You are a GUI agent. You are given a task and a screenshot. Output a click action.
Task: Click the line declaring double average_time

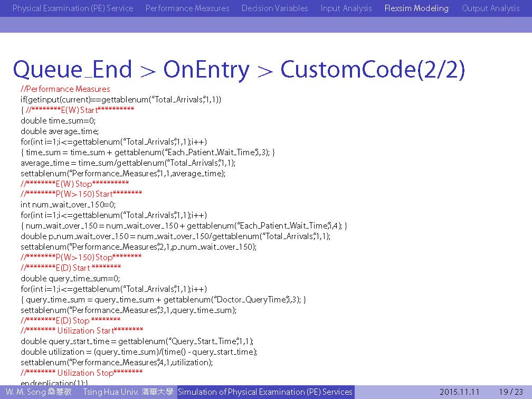pyautogui.click(x=60, y=131)
